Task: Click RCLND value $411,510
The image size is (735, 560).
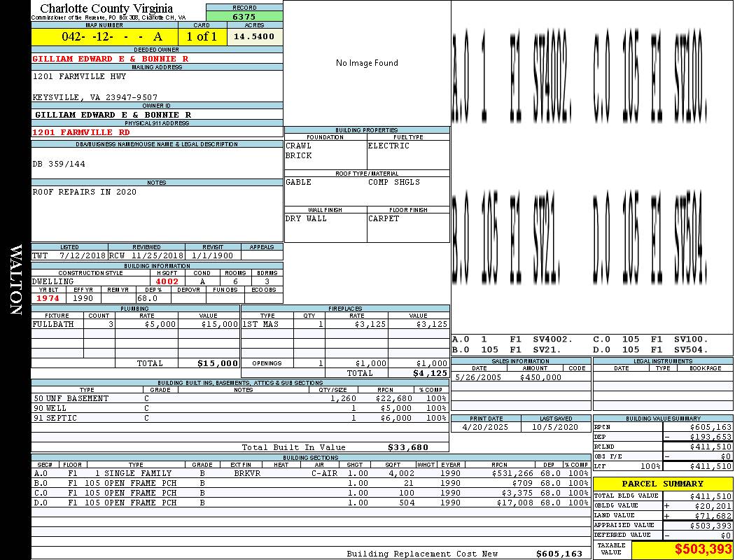Action: click(710, 447)
